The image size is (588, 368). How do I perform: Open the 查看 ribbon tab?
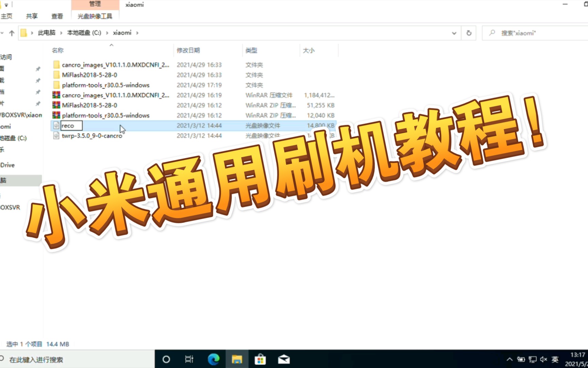point(57,16)
